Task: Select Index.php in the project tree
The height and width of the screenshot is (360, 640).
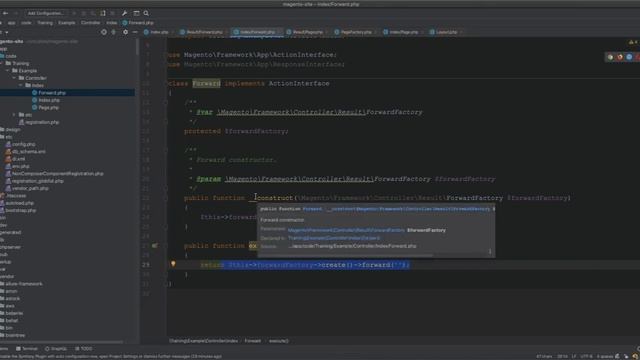Action: pyautogui.click(x=49, y=100)
